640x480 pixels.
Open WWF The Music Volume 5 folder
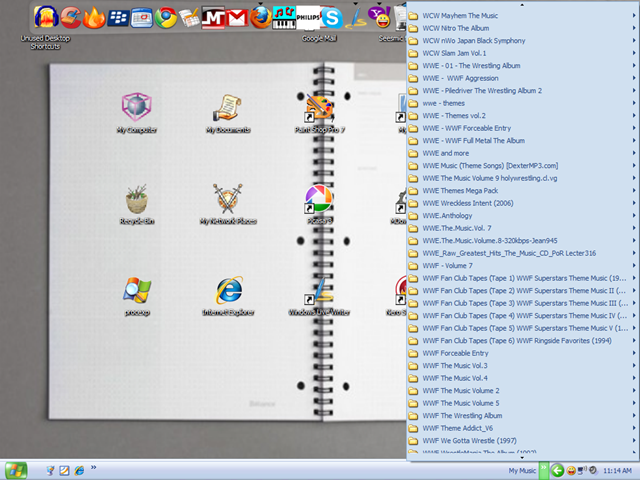[522, 403]
